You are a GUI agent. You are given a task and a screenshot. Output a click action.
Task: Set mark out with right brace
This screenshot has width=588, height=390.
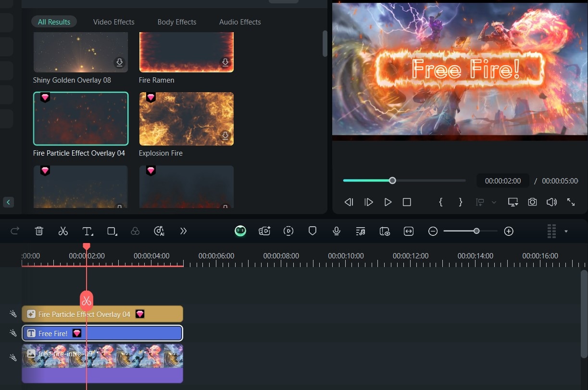coord(460,202)
